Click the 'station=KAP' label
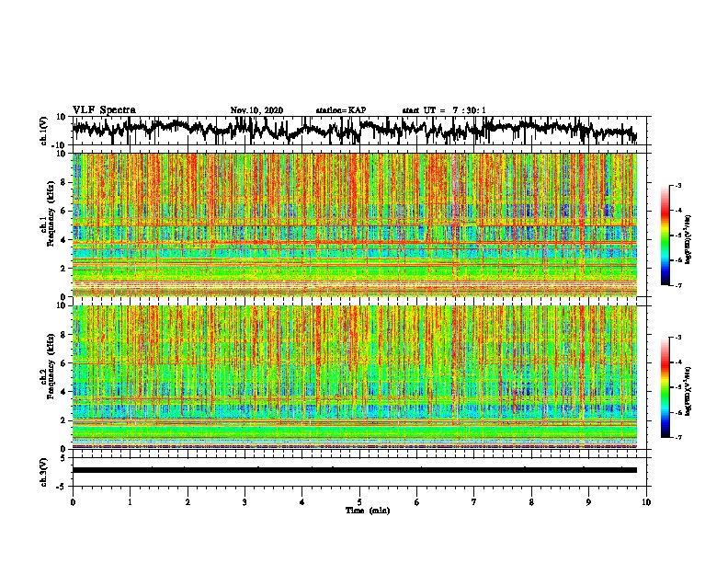This screenshot has width=728, height=563. coord(341,110)
